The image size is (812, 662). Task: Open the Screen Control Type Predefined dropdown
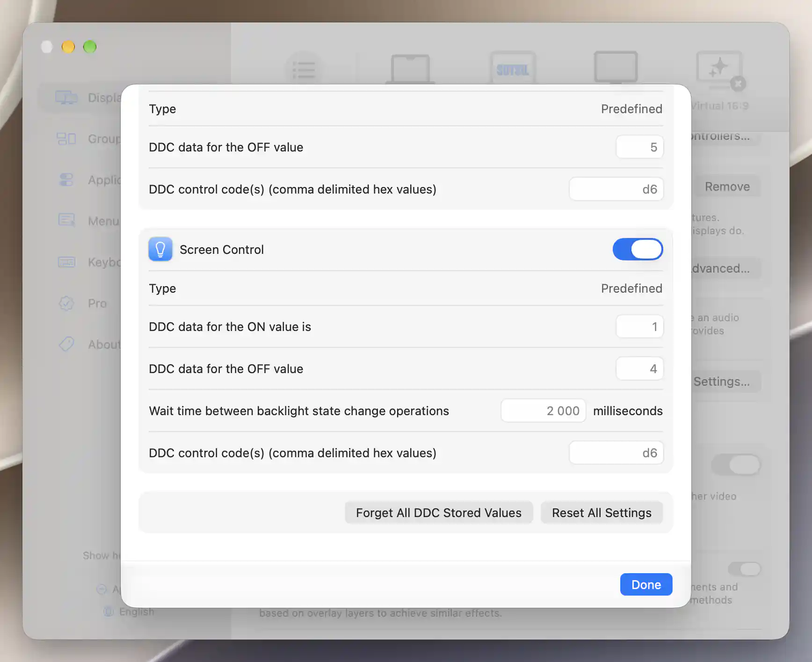click(x=631, y=288)
